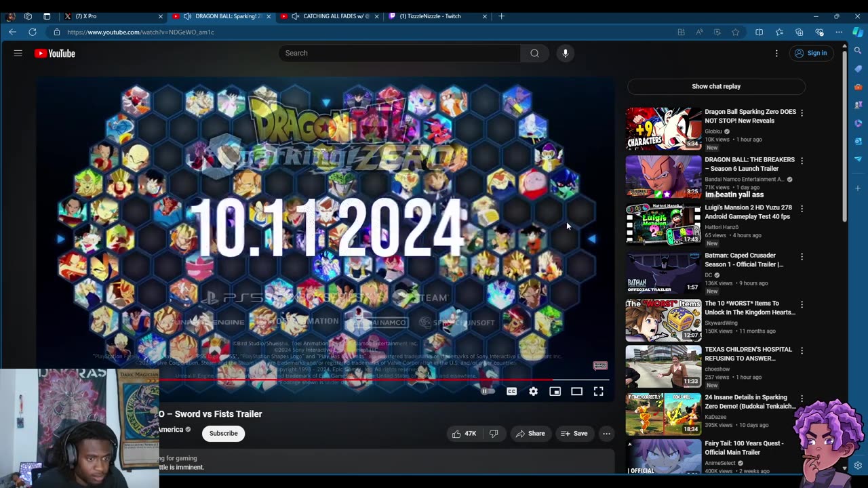The image size is (868, 488).
Task: Open options for TEXAS CHILDREN'S HOSPITAL video
Action: click(802, 350)
